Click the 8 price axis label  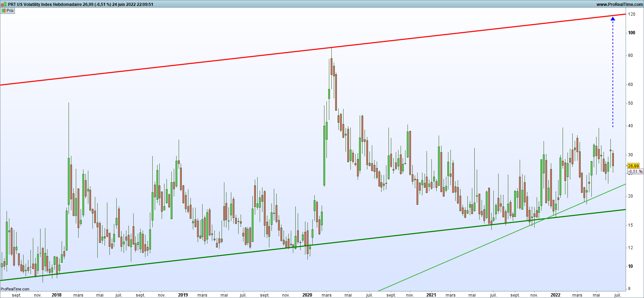pyautogui.click(x=629, y=289)
